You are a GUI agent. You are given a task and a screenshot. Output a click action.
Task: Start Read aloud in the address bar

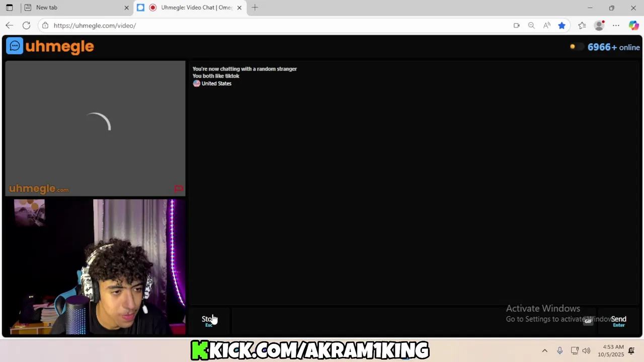tap(546, 25)
